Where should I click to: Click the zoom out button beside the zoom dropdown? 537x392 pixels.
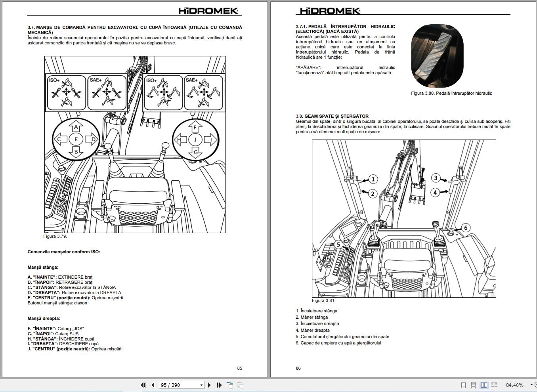[x=536, y=385]
